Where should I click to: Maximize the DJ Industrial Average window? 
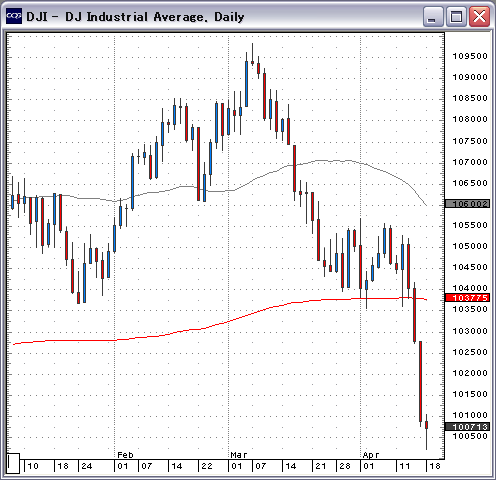coord(456,16)
